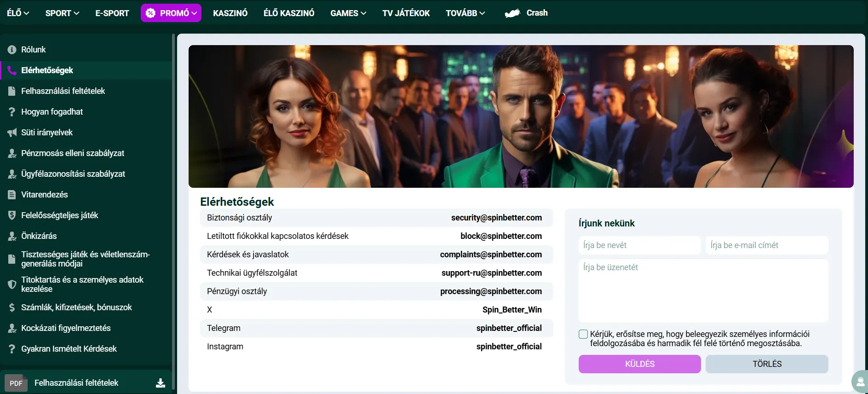Click the processing@spinbetter.com email address
This screenshot has width=868, height=394.
(491, 291)
